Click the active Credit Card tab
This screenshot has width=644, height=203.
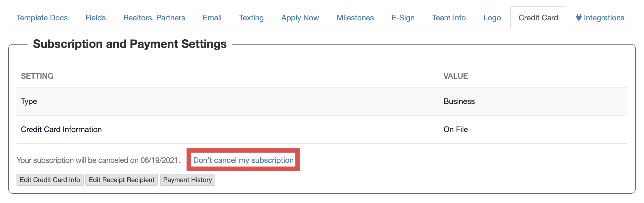click(538, 18)
